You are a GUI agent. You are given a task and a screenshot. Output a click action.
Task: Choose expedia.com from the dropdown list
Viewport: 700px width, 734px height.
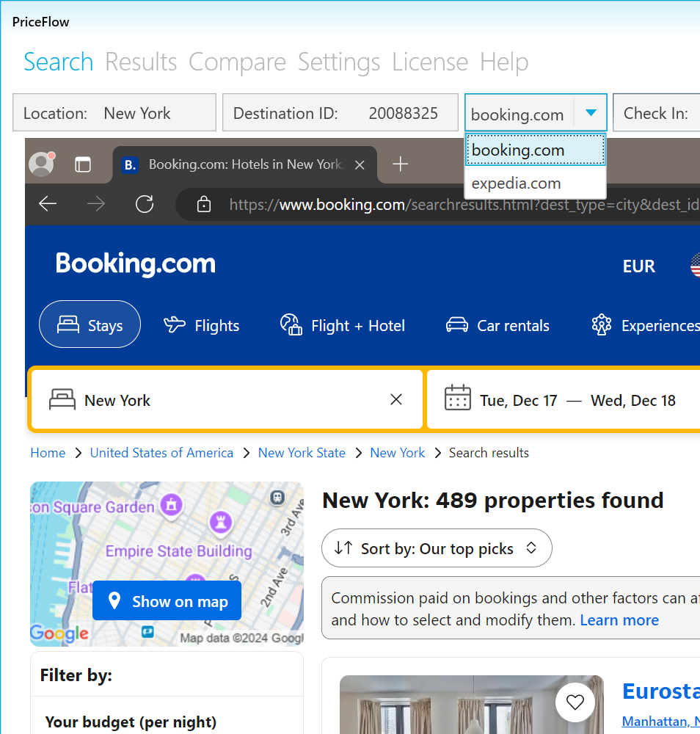point(536,183)
